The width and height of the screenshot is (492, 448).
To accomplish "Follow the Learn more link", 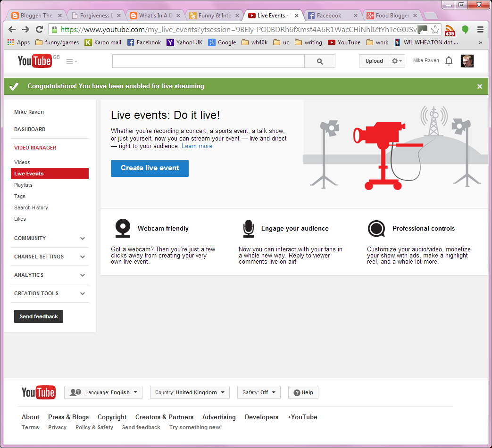I will point(197,146).
